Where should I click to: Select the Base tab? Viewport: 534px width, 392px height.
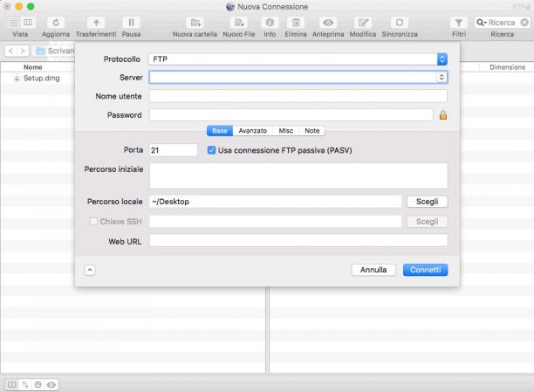pyautogui.click(x=220, y=131)
